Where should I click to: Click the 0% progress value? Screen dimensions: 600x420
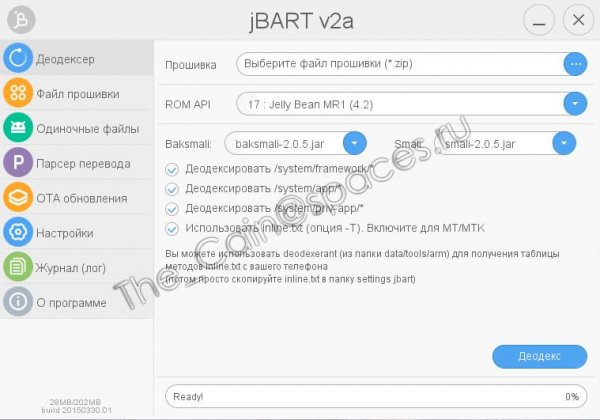click(x=572, y=397)
